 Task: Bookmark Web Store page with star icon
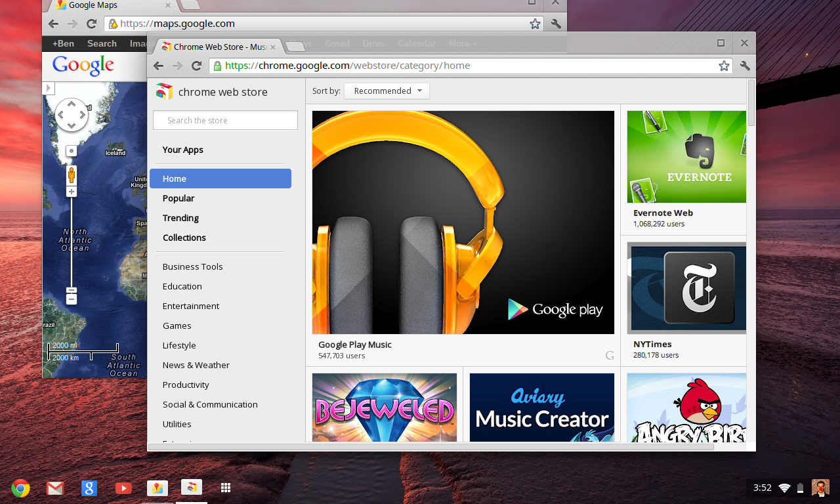tap(724, 66)
